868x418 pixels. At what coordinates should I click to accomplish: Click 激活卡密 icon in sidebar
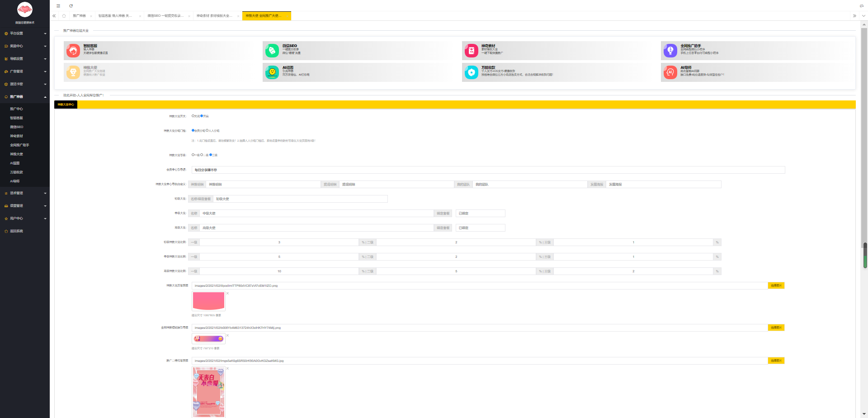6,84
